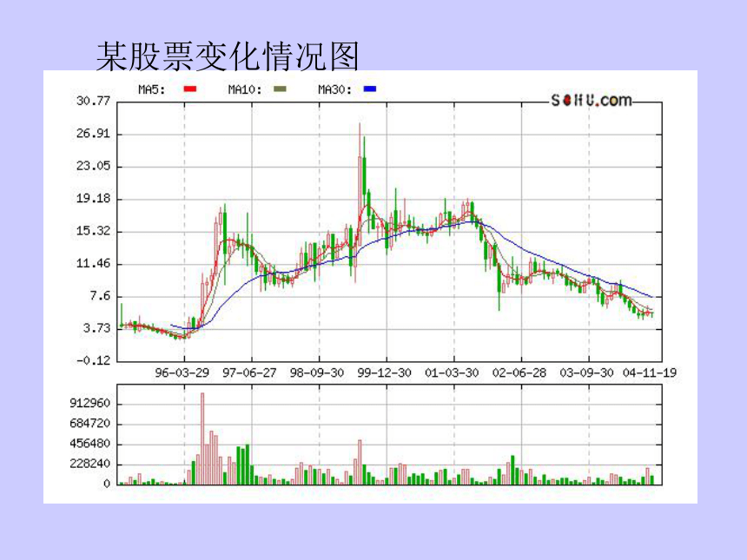Click the 97-06-27 date label
The image size is (747, 560).
249,372
